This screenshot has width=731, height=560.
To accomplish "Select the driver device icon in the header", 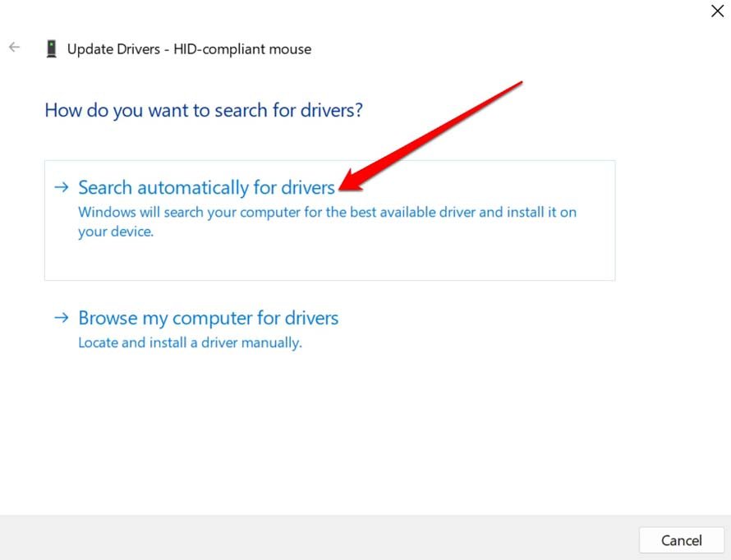I will tap(52, 48).
